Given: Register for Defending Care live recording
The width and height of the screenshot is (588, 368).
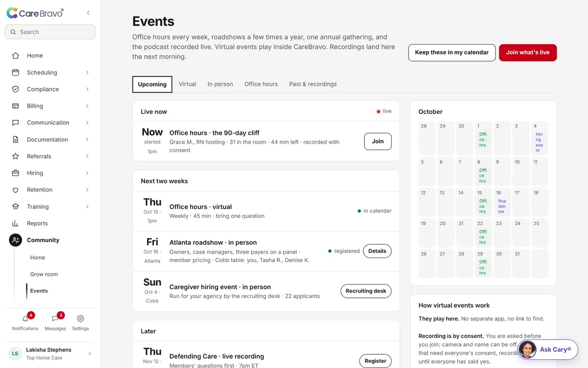Looking at the screenshot, I should pos(375,361).
